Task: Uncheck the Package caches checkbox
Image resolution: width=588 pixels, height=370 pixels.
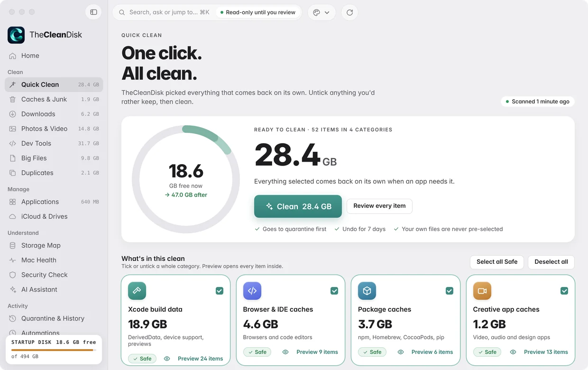Action: click(x=450, y=291)
